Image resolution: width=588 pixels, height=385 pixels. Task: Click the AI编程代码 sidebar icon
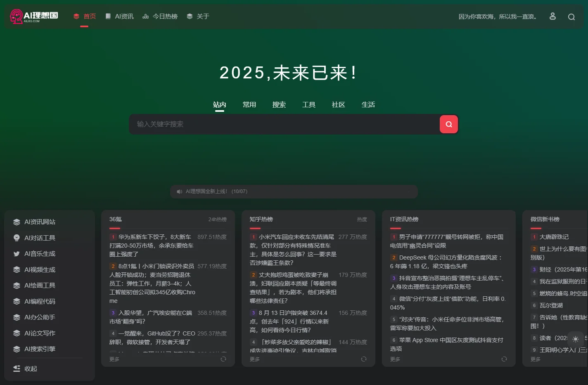pyautogui.click(x=17, y=301)
